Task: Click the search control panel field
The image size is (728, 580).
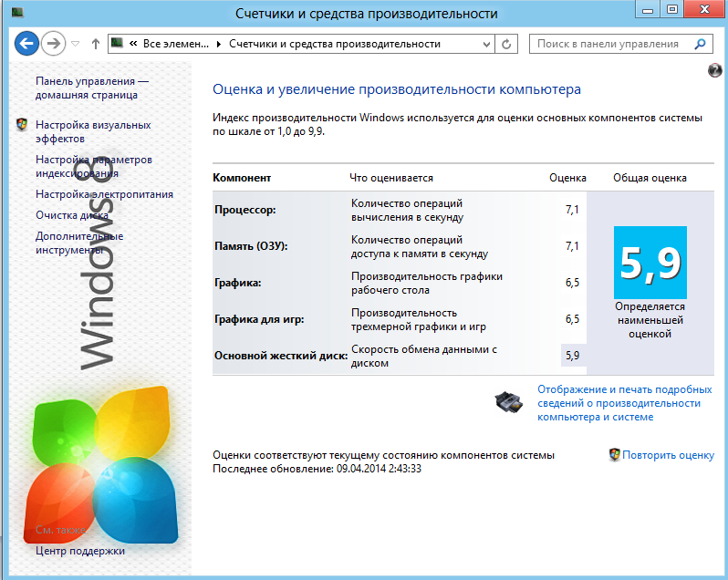Action: click(x=620, y=44)
